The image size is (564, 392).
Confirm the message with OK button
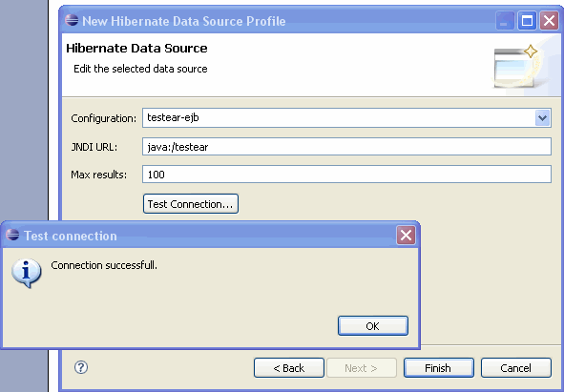point(373,326)
